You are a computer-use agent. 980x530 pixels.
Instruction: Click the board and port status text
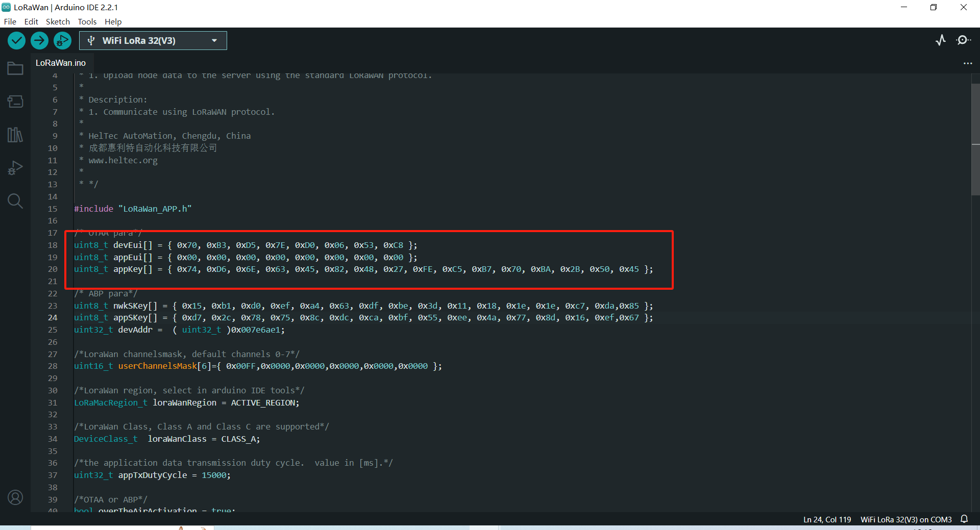pos(906,519)
